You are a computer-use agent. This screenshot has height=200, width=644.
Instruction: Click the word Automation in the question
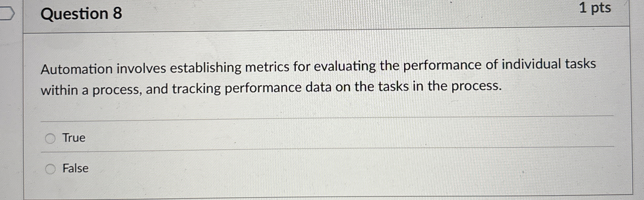[x=77, y=69]
